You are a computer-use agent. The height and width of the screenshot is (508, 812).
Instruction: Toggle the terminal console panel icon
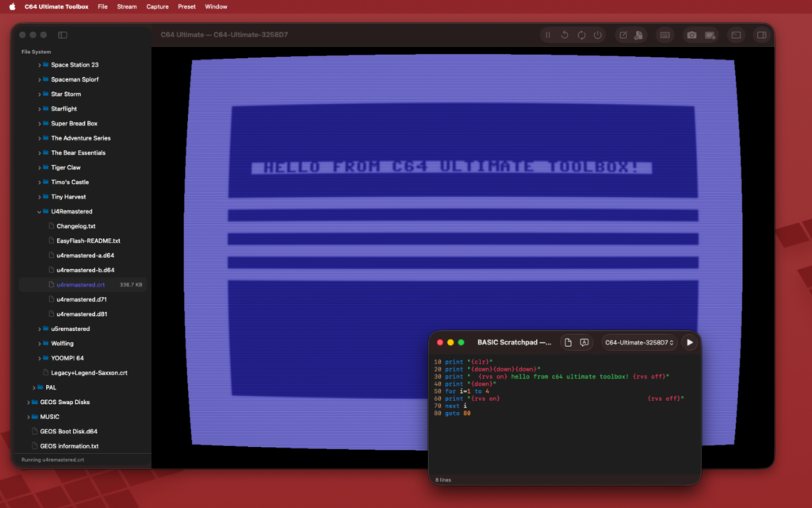[x=736, y=35]
